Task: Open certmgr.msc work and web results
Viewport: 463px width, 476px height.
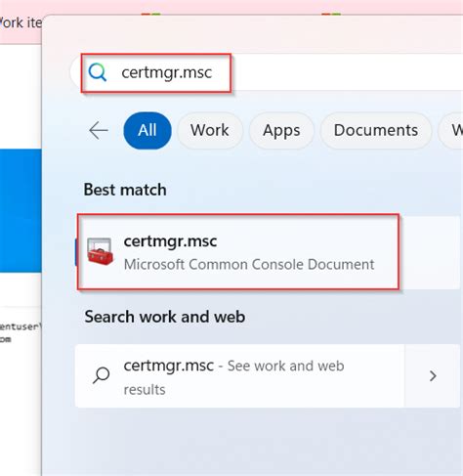Action: tap(239, 376)
